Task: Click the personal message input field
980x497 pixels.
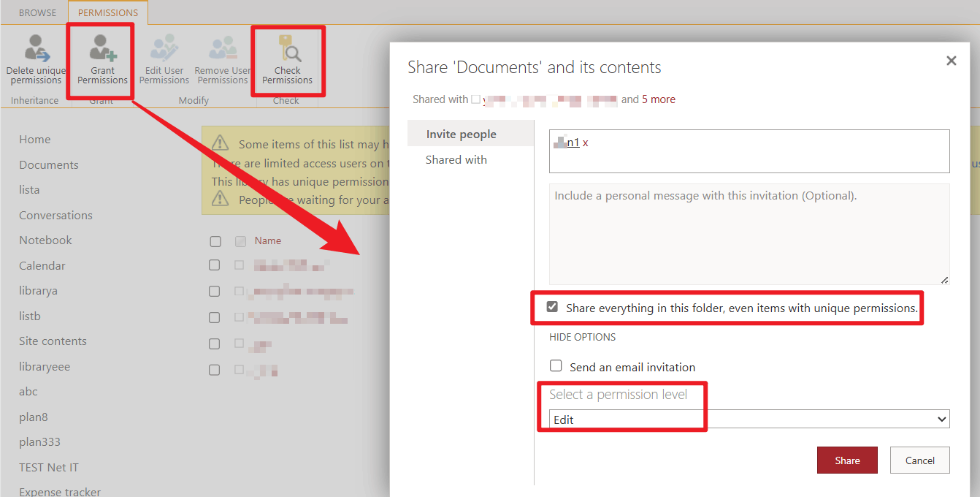Action: (x=749, y=234)
